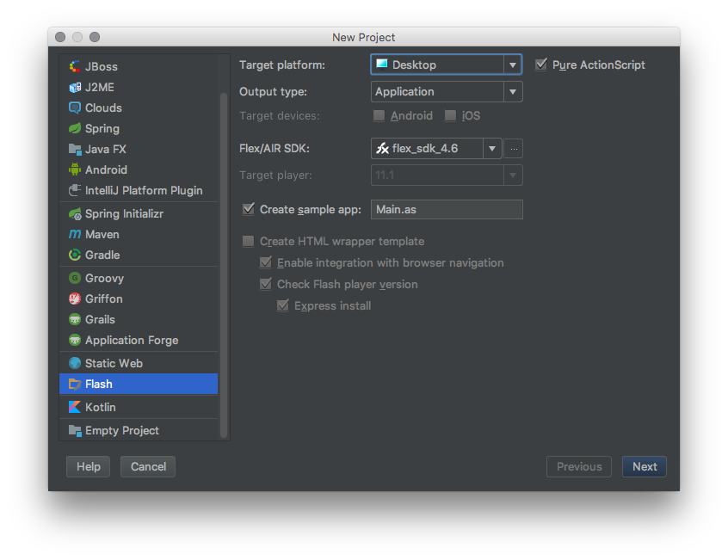Select Flash in the project list
Image resolution: width=728 pixels, height=560 pixels.
click(x=139, y=385)
